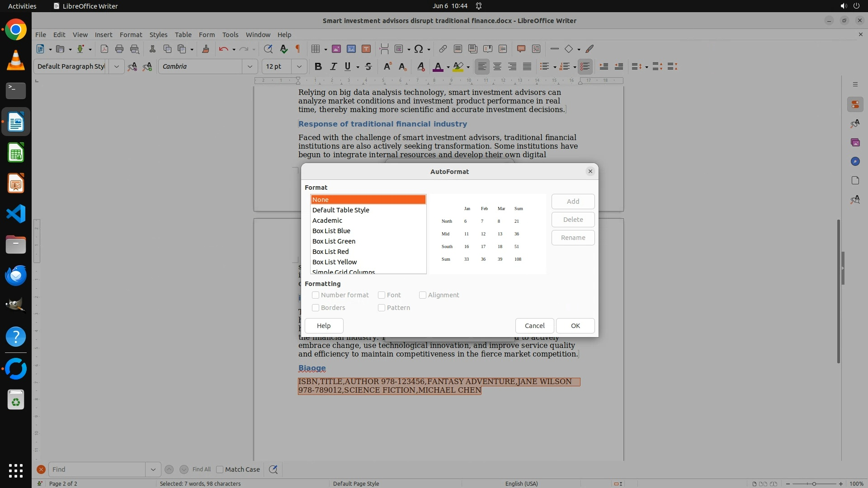Enable the Number format checkbox

(316, 295)
